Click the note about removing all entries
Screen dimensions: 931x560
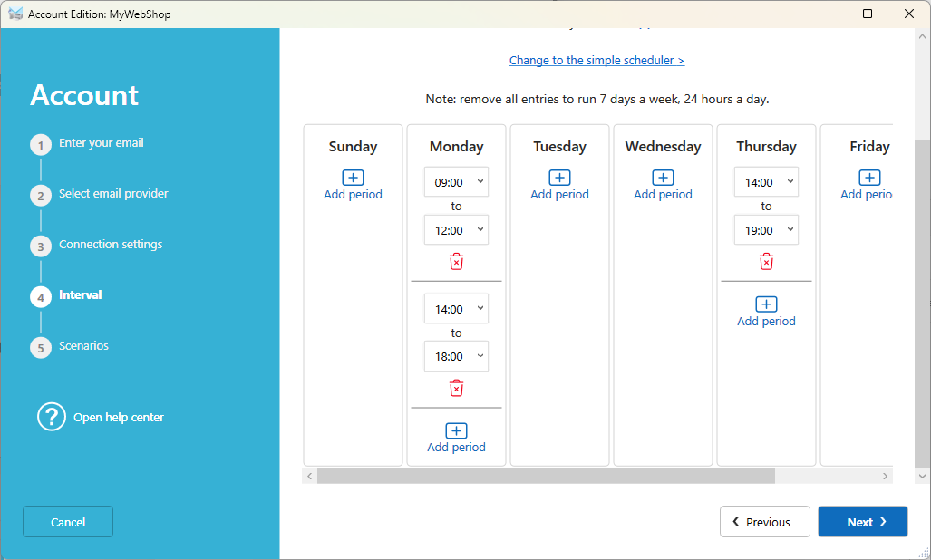click(596, 99)
